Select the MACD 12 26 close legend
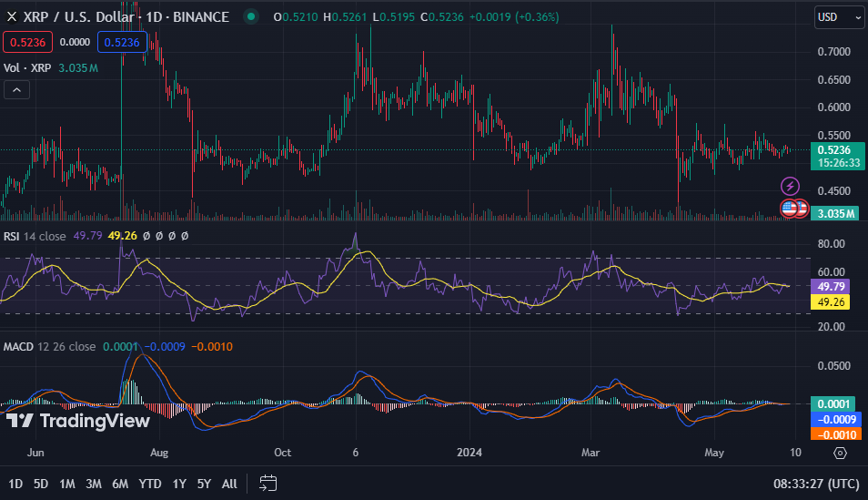 pyautogui.click(x=49, y=347)
